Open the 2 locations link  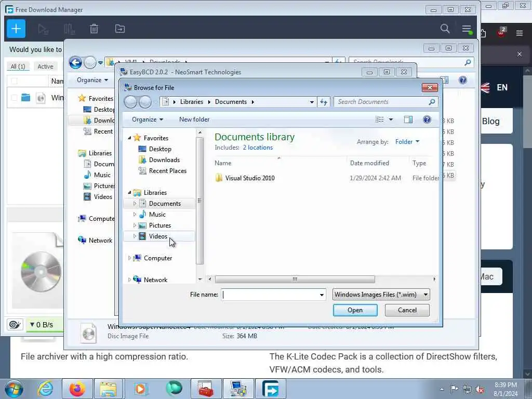coord(258,148)
